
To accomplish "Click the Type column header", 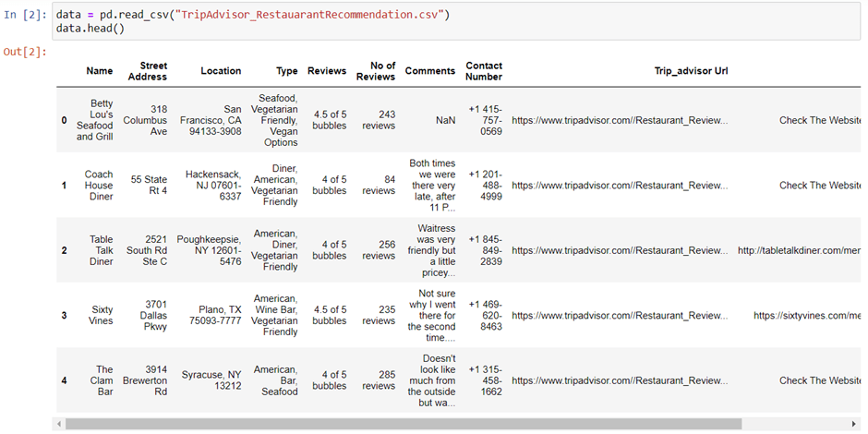I will point(287,71).
